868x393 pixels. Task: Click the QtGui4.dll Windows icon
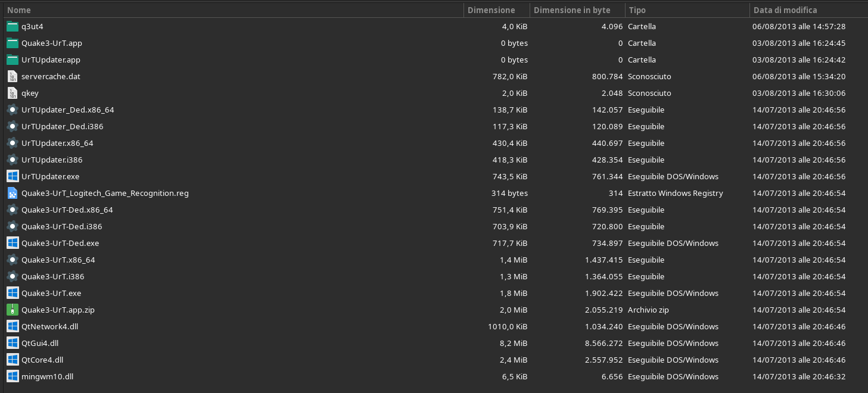click(x=13, y=343)
